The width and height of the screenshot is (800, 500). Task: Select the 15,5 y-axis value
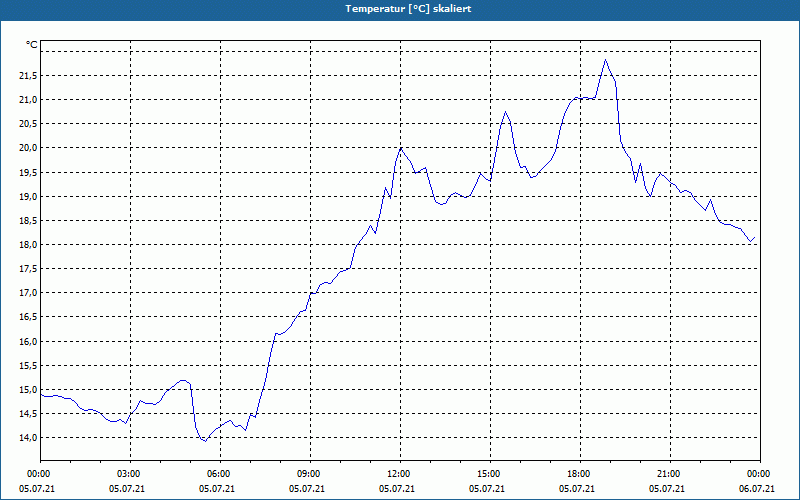(28, 365)
